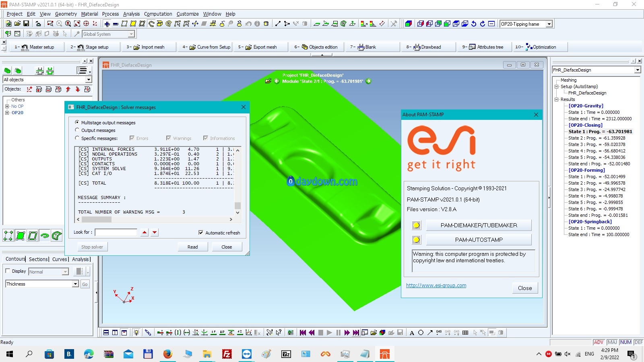Open the Analysis menu
Viewport: 644px width, 362px height.
131,14
